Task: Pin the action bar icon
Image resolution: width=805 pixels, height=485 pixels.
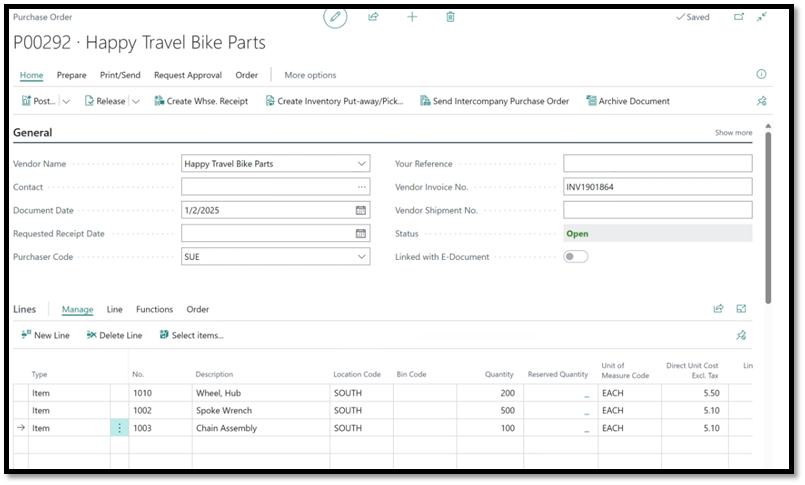Action: click(x=762, y=101)
